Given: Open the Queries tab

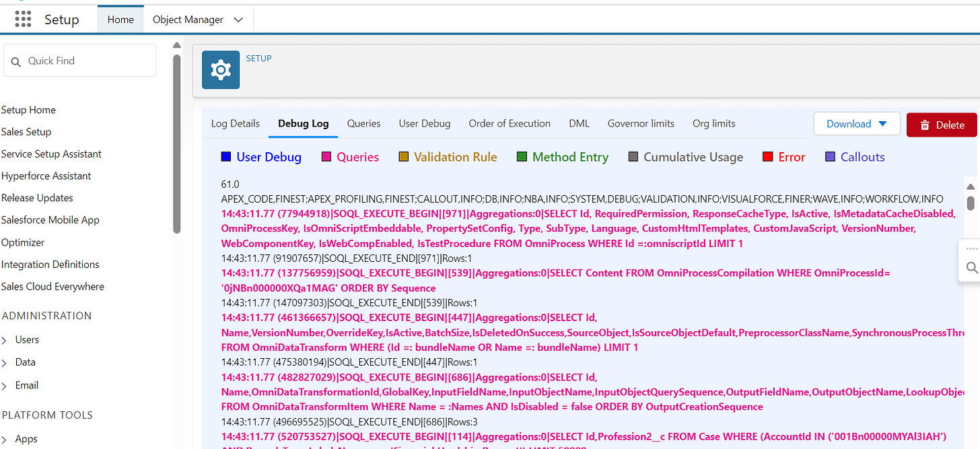Looking at the screenshot, I should point(364,124).
